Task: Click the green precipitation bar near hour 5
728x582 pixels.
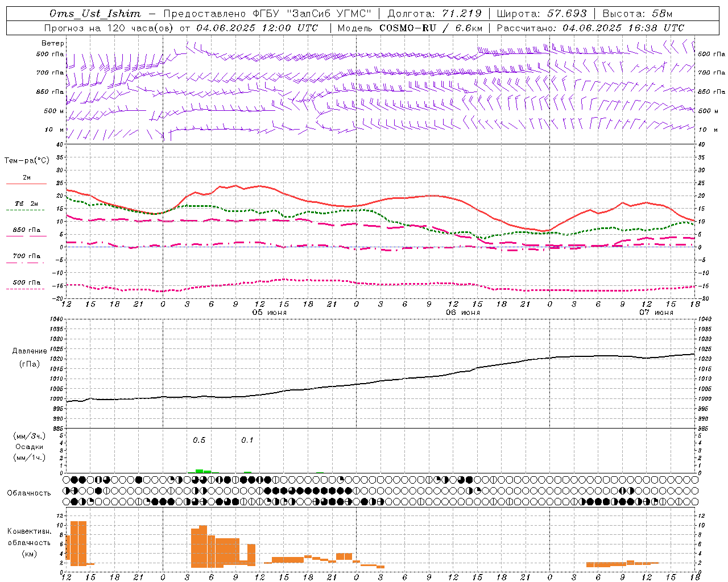Action: click(200, 471)
